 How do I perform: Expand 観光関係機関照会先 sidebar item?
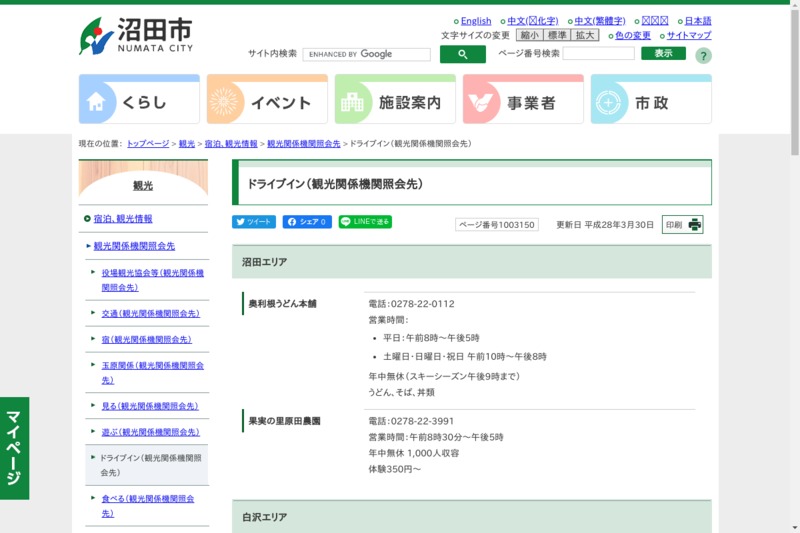click(x=134, y=245)
